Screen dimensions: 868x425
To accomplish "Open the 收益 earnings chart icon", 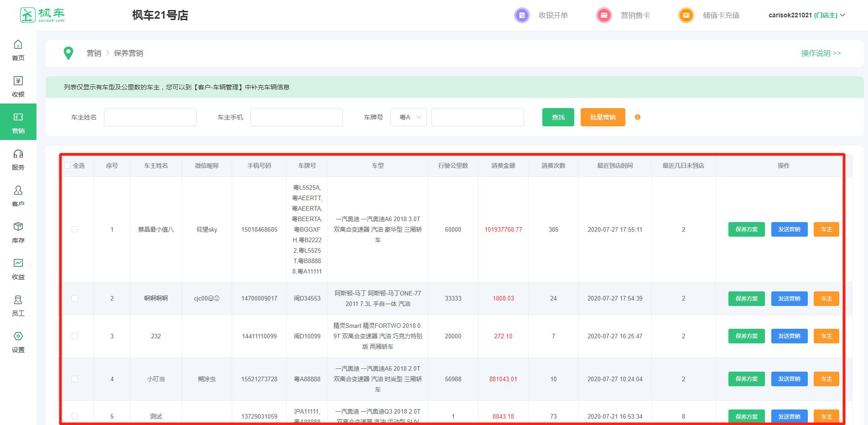I will [18, 264].
